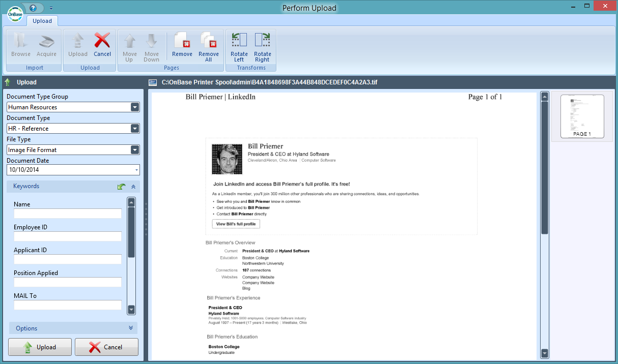Click the file path image icon

pyautogui.click(x=153, y=82)
